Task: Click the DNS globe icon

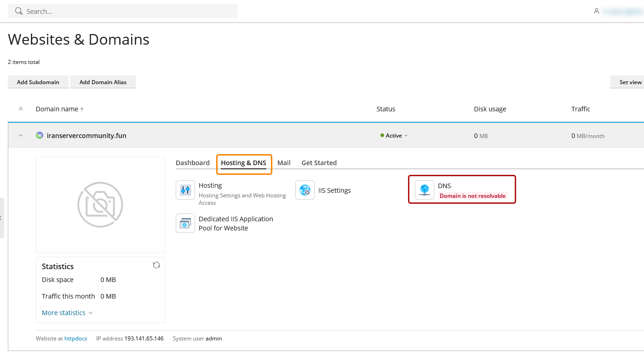Action: [x=425, y=190]
